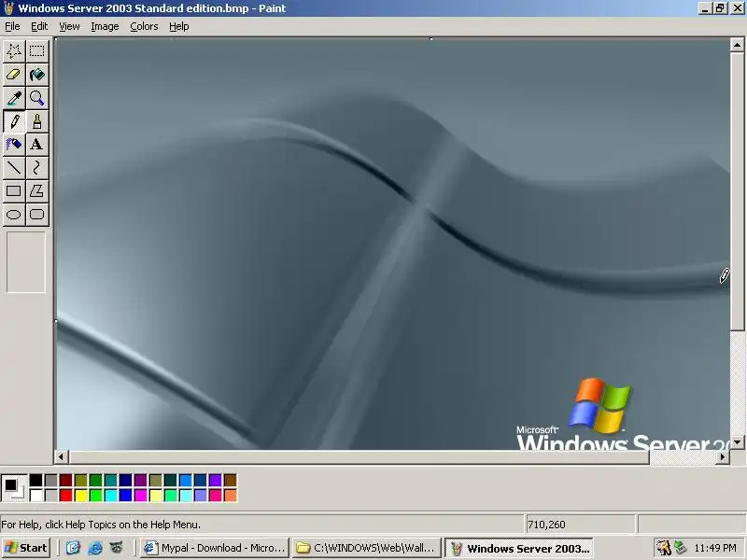This screenshot has width=747, height=560.
Task: Click the vertical scrollbar thumb
Action: tap(737, 190)
